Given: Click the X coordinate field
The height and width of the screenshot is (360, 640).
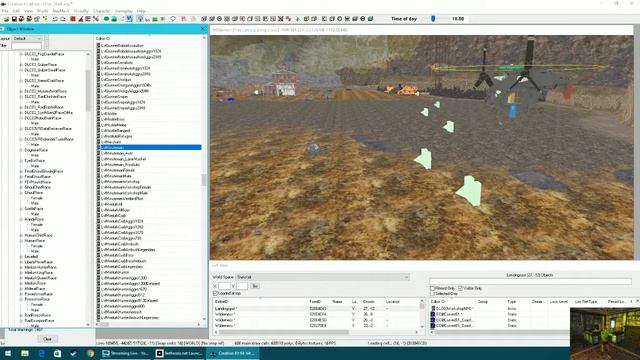Looking at the screenshot, I should pos(224,286).
